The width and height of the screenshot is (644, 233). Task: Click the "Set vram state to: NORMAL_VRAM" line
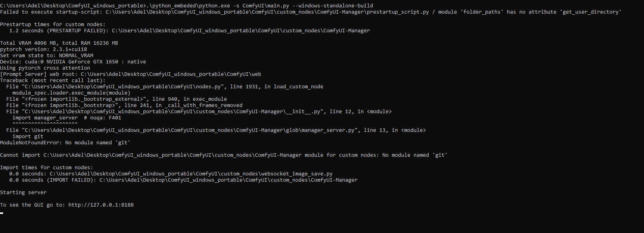pyautogui.click(x=47, y=56)
